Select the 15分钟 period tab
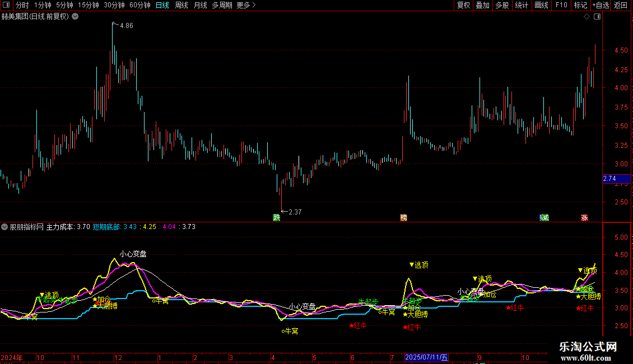This screenshot has height=364, width=633. tap(89, 5)
